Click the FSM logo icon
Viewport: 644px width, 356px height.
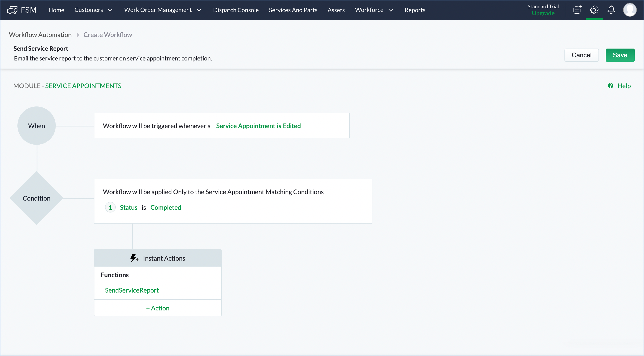pyautogui.click(x=12, y=10)
